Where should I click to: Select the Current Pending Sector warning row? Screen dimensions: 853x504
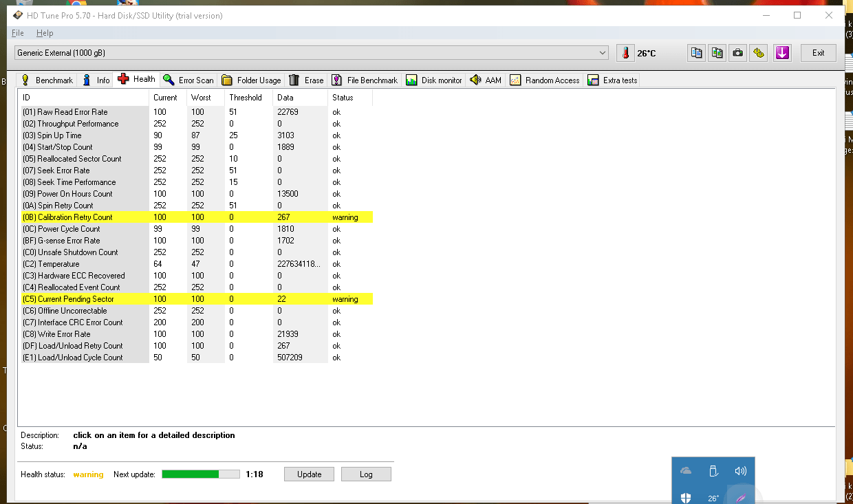197,299
